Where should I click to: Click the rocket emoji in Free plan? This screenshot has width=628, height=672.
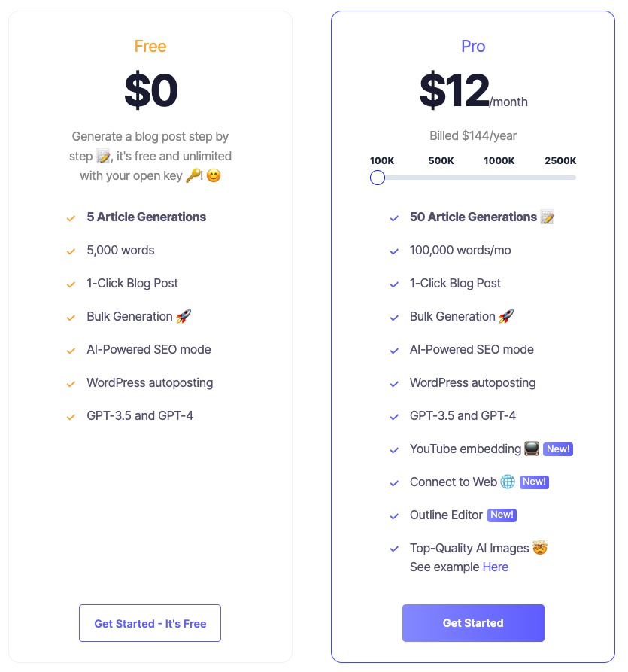184,316
